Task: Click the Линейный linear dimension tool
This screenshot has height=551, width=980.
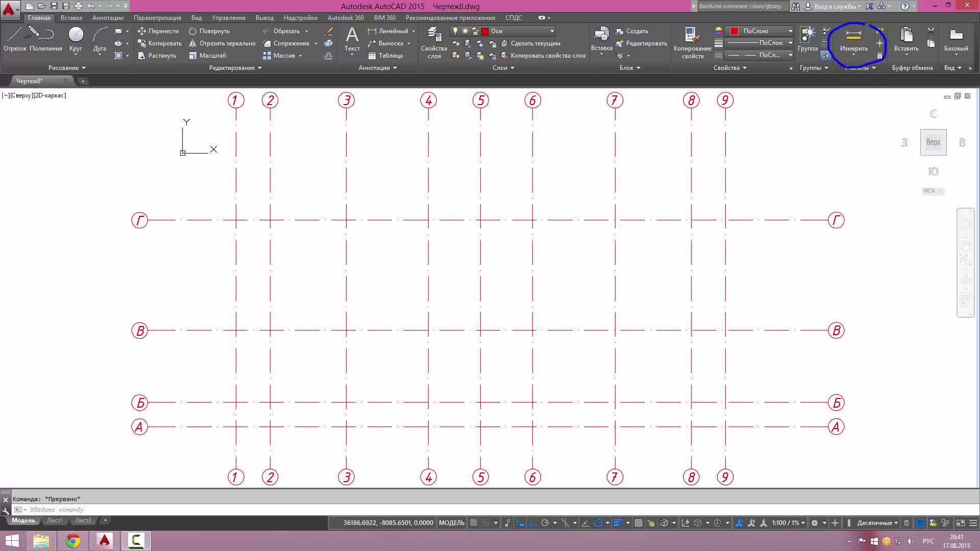Action: click(388, 31)
